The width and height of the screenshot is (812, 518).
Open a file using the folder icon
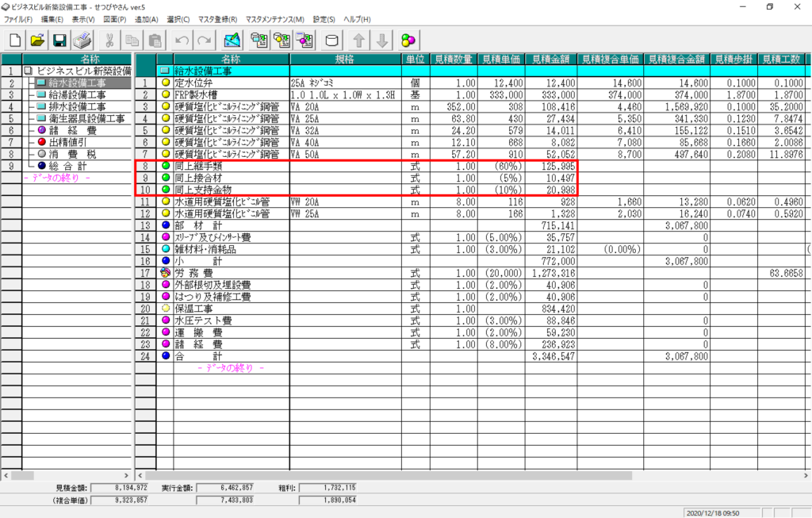tap(37, 40)
